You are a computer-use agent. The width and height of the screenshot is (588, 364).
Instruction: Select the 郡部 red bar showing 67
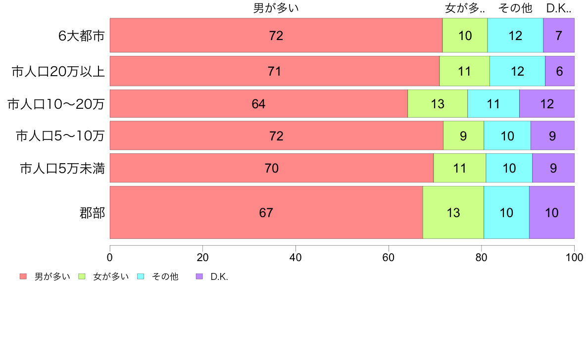(x=266, y=212)
